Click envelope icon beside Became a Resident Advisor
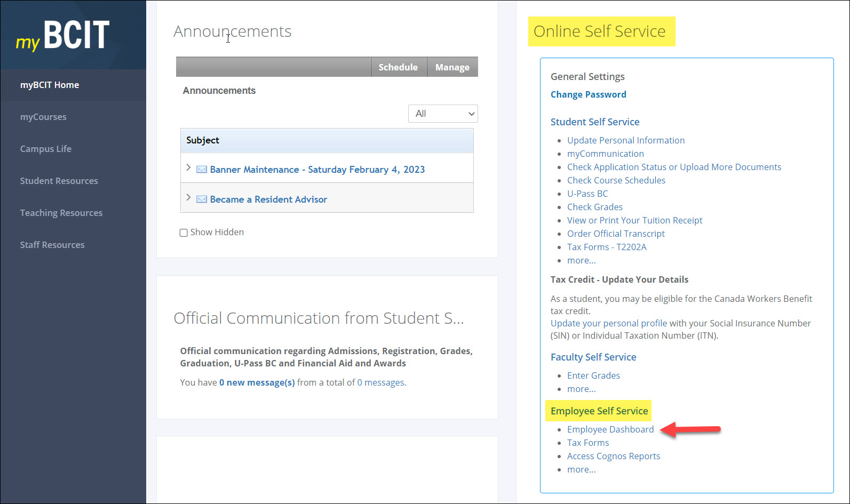 (202, 199)
